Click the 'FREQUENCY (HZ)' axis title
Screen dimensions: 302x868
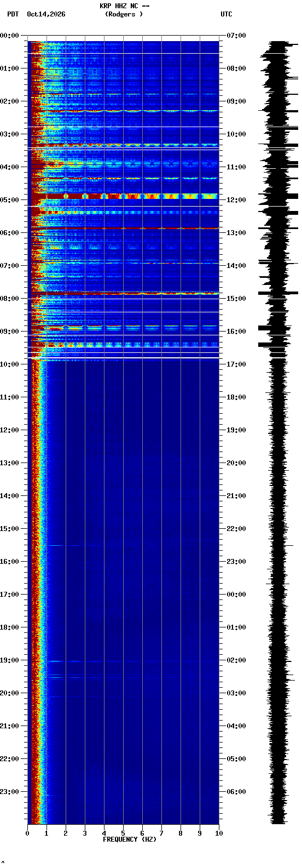[130, 840]
